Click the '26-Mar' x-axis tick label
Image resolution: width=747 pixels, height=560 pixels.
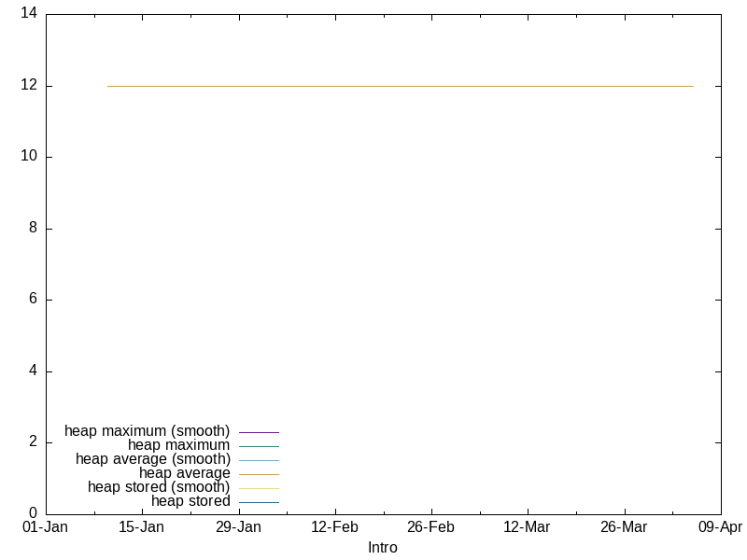tap(624, 527)
